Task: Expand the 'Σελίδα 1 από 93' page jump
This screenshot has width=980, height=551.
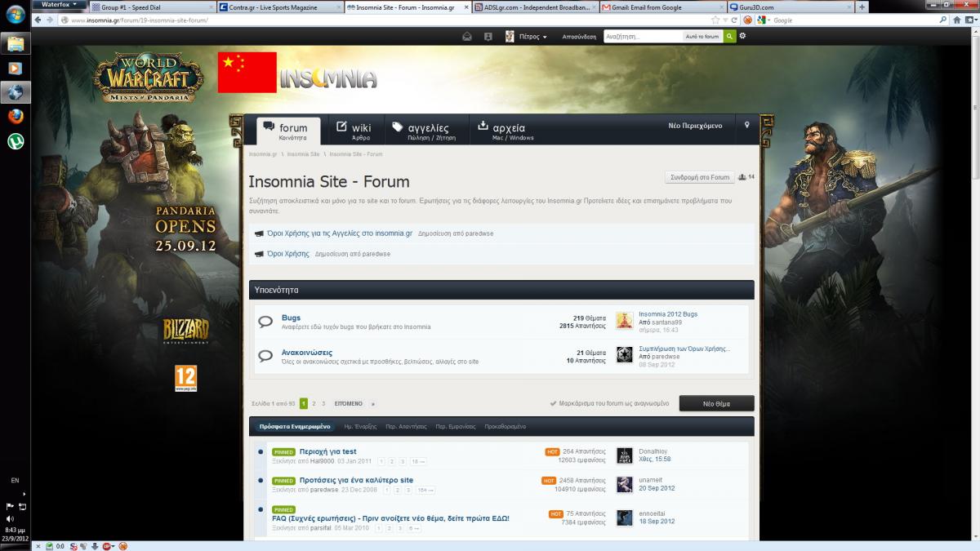Action: [x=274, y=403]
